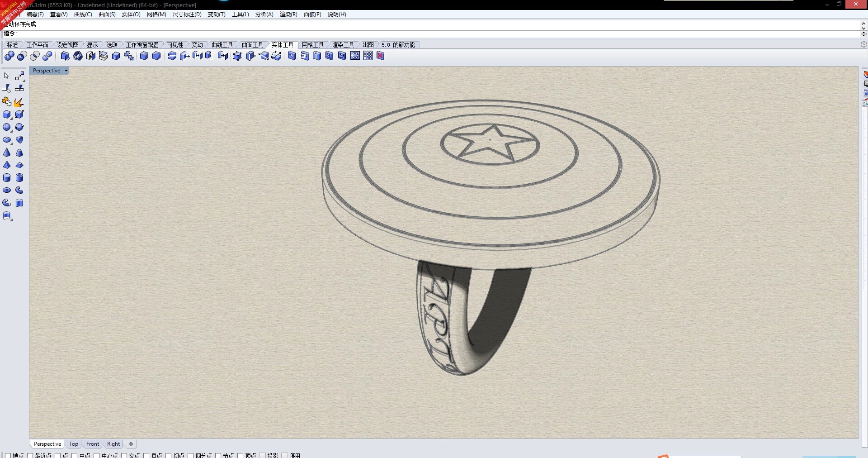Add a new viewport tab
The image size is (868, 458).
[x=131, y=444]
